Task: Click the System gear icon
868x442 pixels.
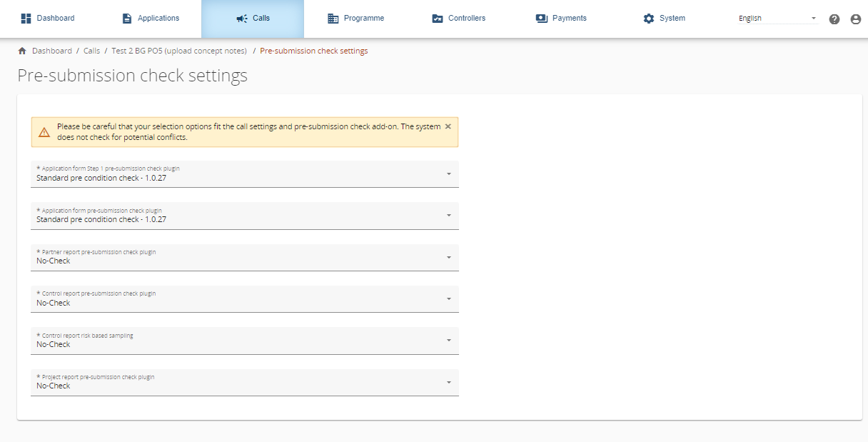Action: 648,19
